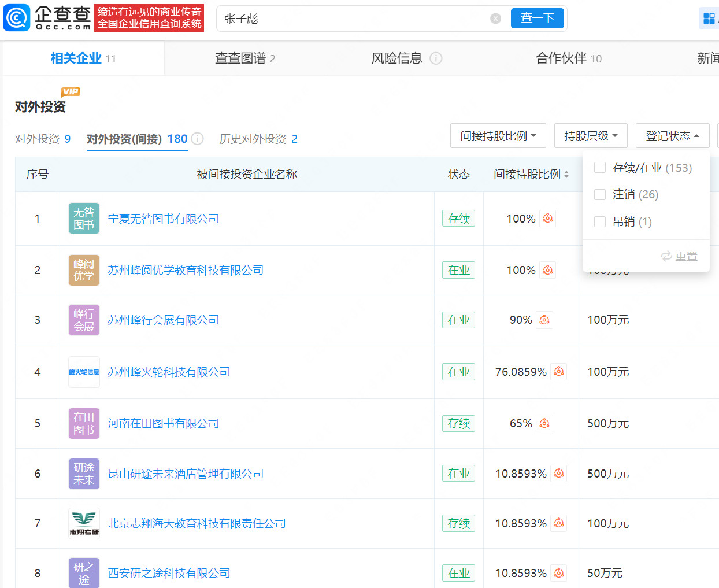Viewport: 719px width, 588px height.
Task: Click the equity icon for 河南在田图书有限公司
Action: (x=544, y=423)
